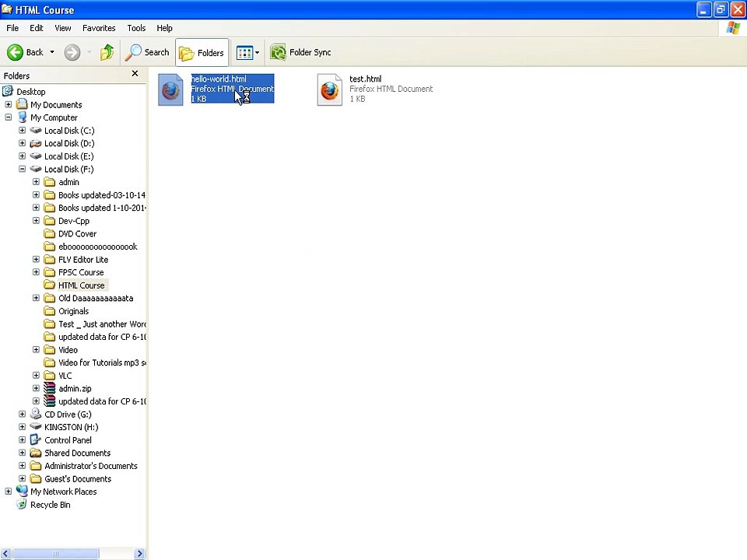
Task: Select the hello-world.html Firefox file icon
Action: 170,89
